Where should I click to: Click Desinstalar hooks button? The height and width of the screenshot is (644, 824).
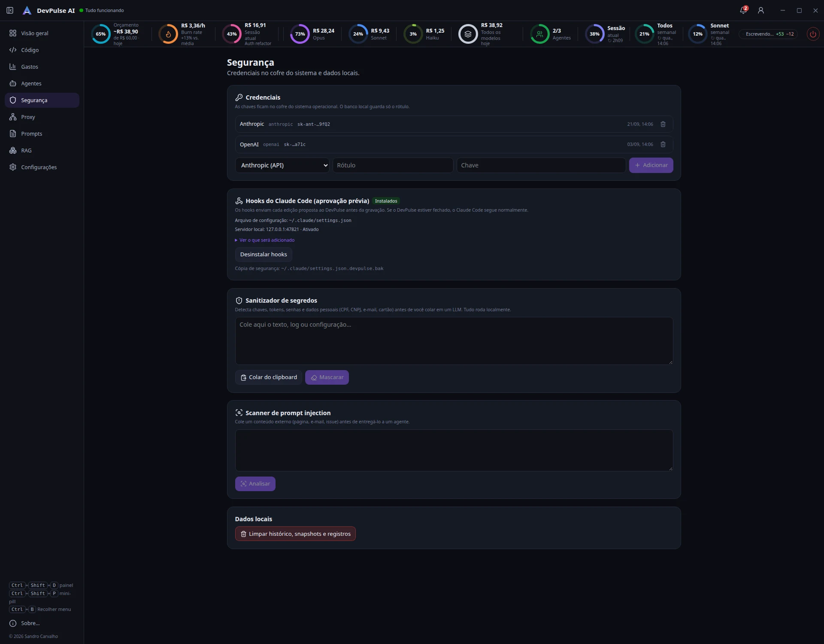[264, 255]
